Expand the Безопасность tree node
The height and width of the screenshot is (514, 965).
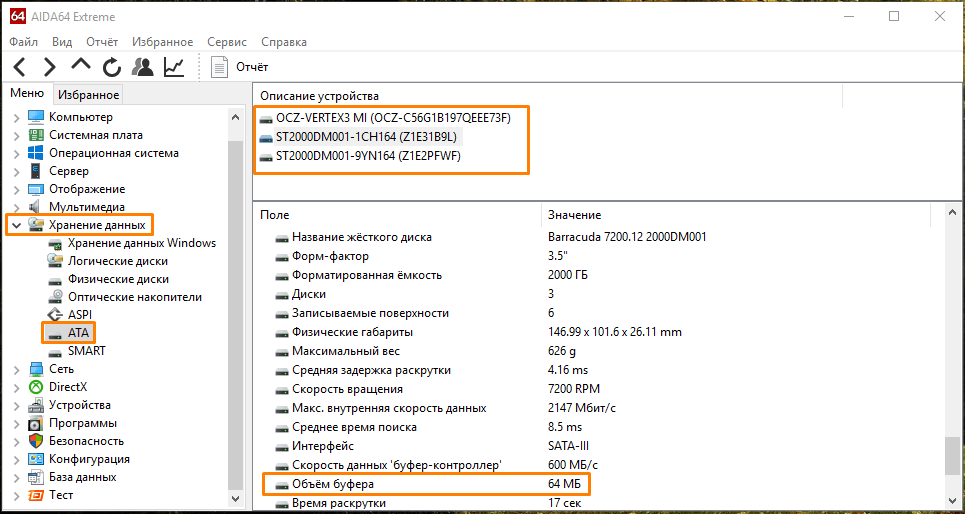(x=16, y=442)
